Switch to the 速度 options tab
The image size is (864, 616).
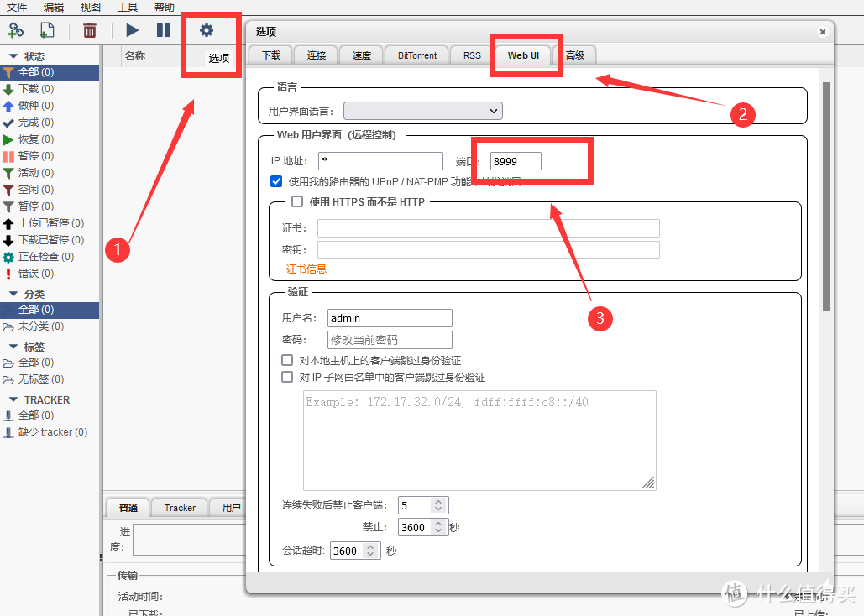click(361, 55)
